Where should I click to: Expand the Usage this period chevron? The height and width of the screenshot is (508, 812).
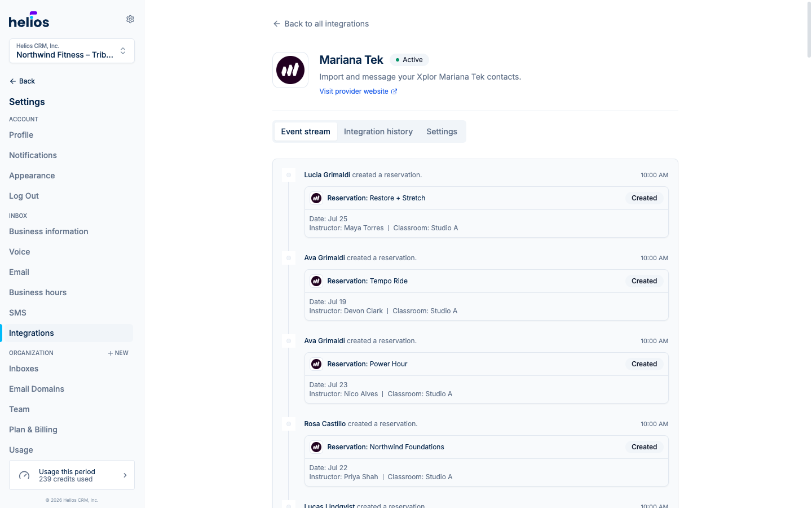[125, 475]
